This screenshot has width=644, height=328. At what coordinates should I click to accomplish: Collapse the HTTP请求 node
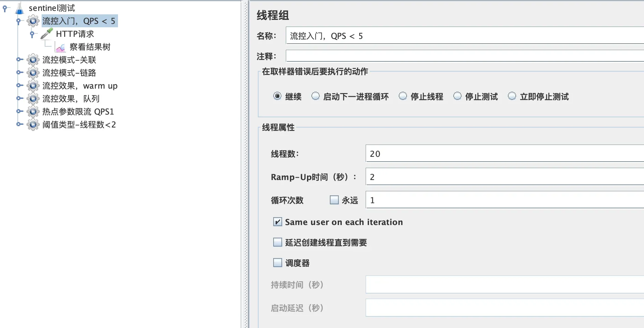(33, 34)
